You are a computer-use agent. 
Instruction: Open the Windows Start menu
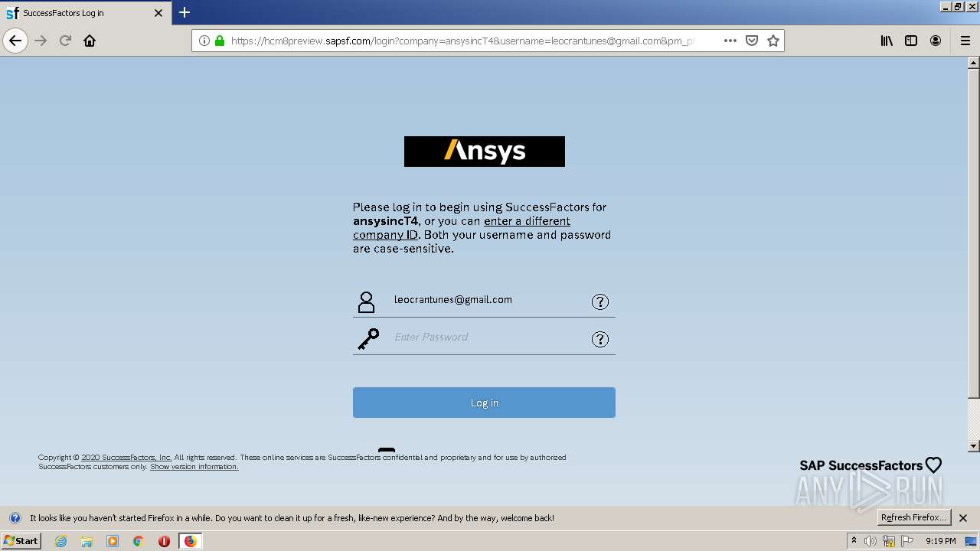(x=21, y=541)
